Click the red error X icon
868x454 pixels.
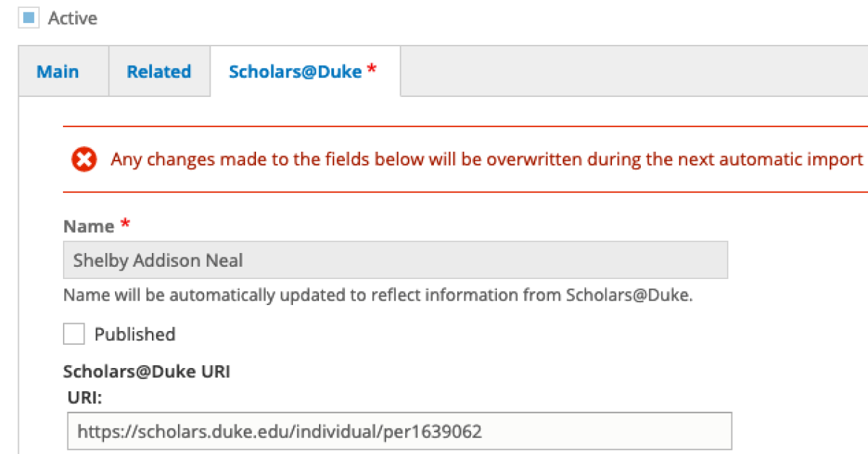(x=84, y=159)
